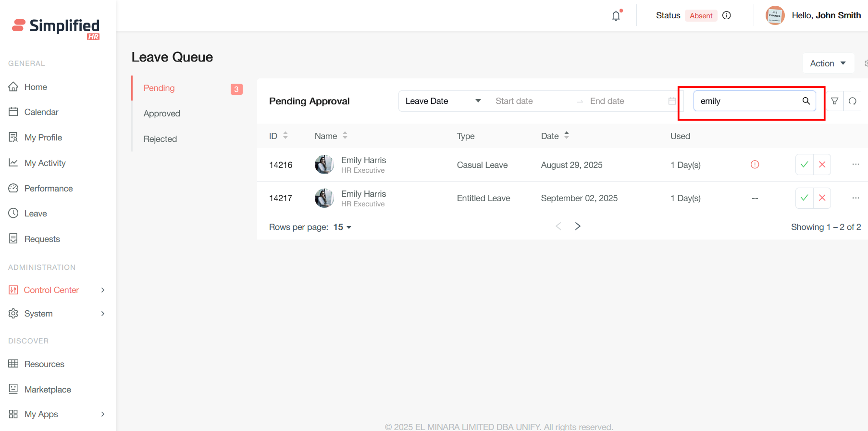Open the Action dropdown

coord(828,63)
